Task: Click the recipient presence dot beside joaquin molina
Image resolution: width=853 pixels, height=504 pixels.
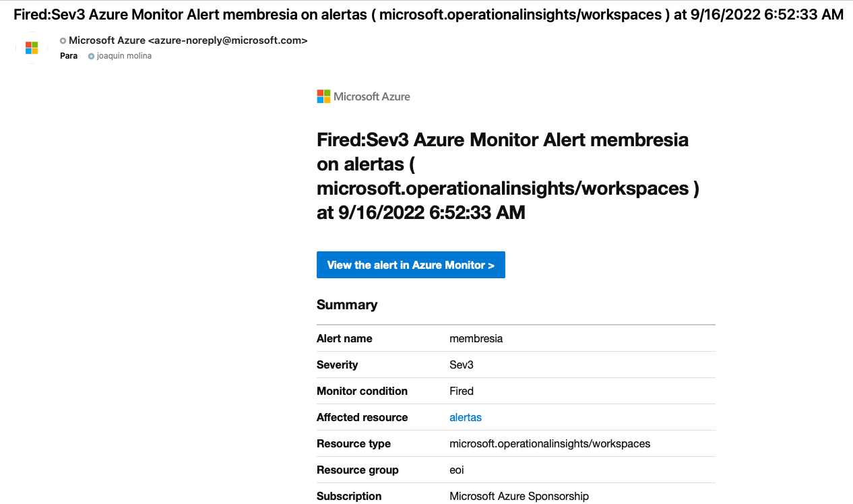Action: coord(92,57)
